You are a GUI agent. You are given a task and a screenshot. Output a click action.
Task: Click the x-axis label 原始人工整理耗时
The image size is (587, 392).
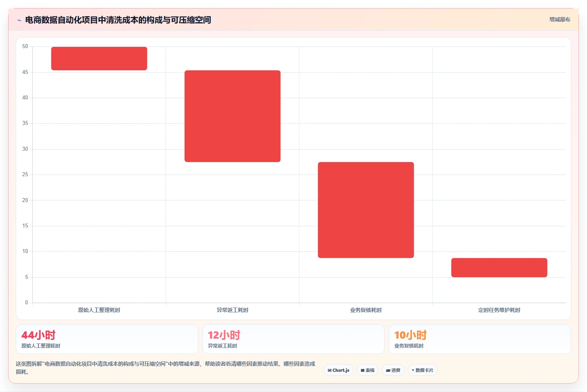click(99, 310)
